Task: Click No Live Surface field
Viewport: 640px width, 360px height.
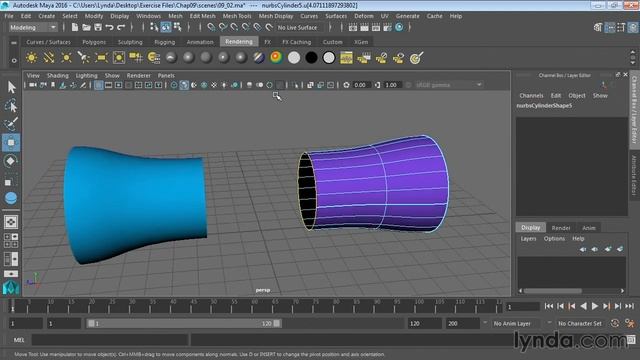Action: 300,27
